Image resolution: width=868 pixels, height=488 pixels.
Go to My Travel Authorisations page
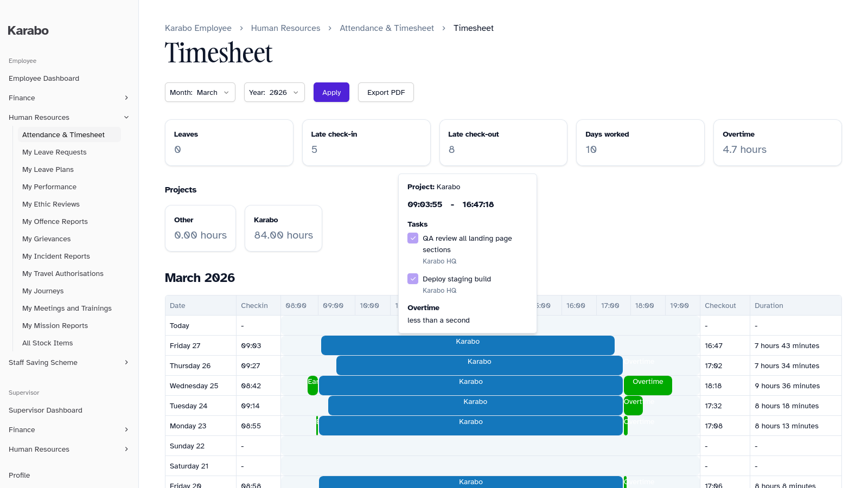[62, 274]
